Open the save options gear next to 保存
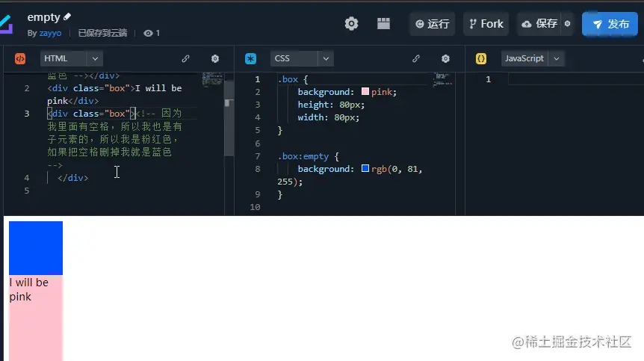The width and height of the screenshot is (644, 361). pyautogui.click(x=568, y=24)
